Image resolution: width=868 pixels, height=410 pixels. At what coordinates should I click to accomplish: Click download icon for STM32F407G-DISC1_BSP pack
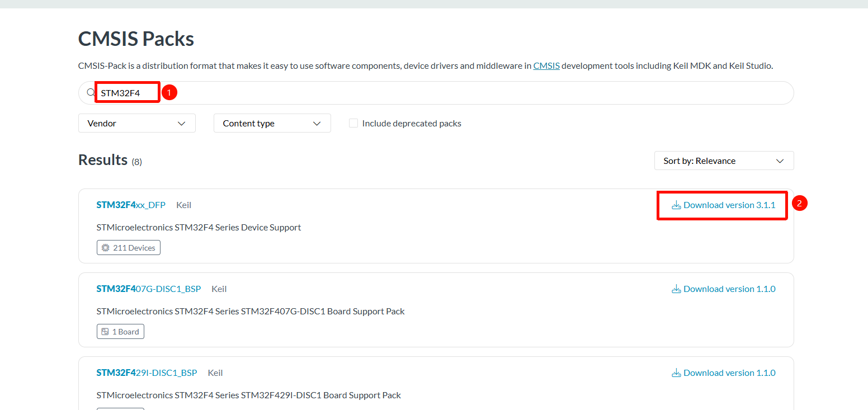(676, 289)
